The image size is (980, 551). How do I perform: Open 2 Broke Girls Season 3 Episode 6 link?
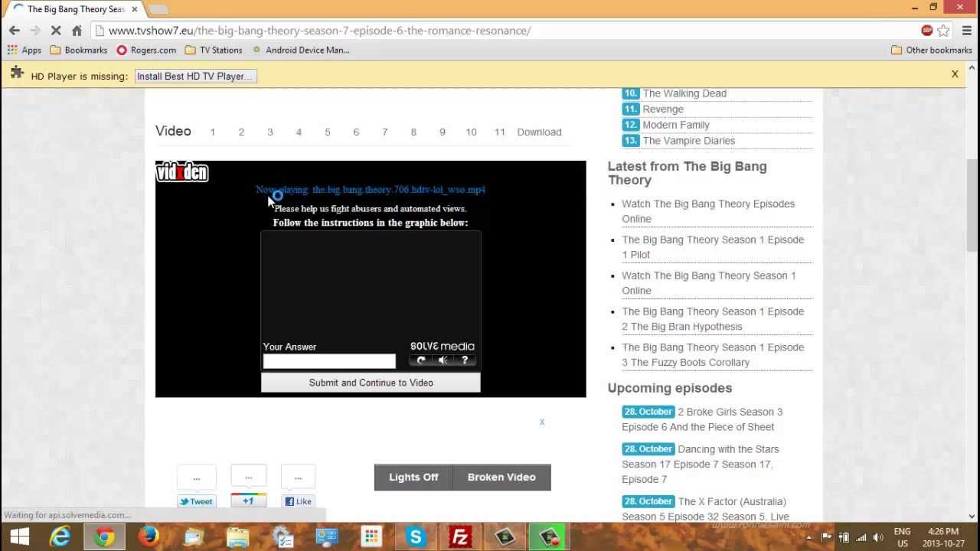coord(702,419)
